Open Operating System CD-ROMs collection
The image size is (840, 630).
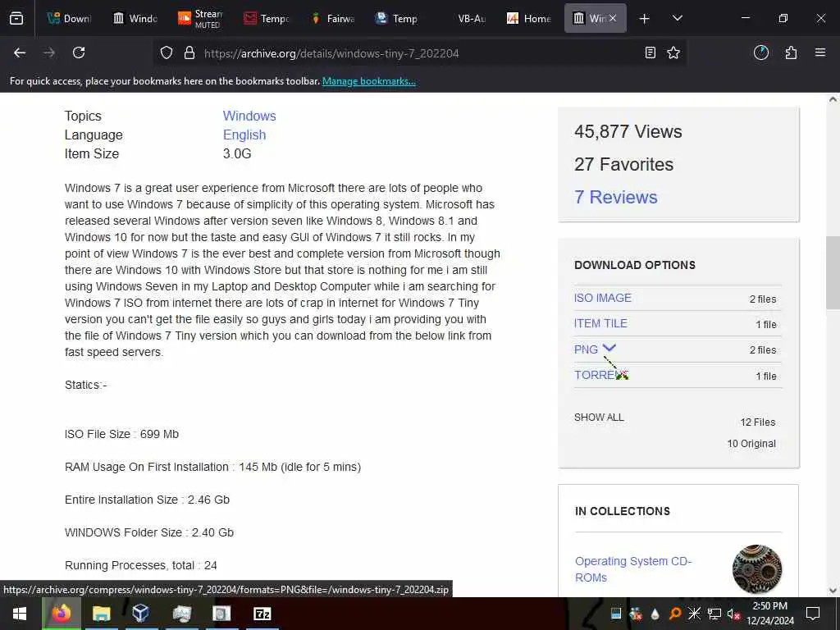point(633,569)
